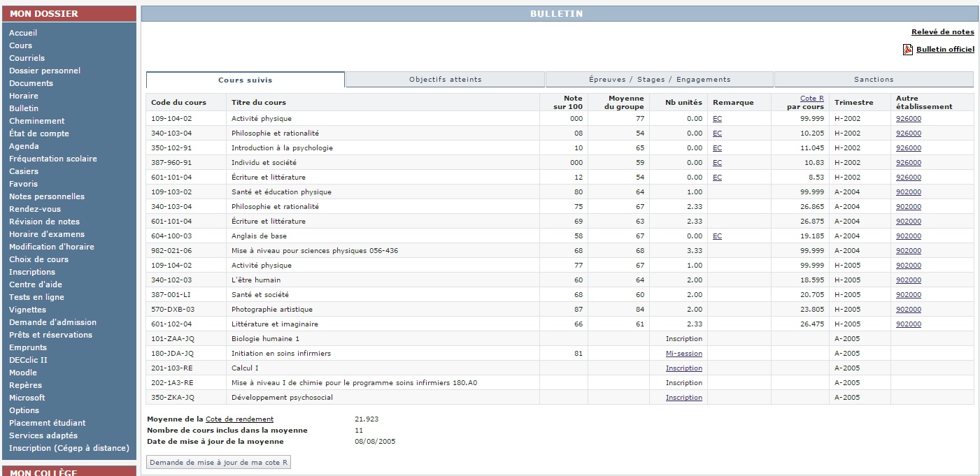The height and width of the screenshot is (476, 980).
Task: Click the Cote R column header link
Action: [811, 99]
